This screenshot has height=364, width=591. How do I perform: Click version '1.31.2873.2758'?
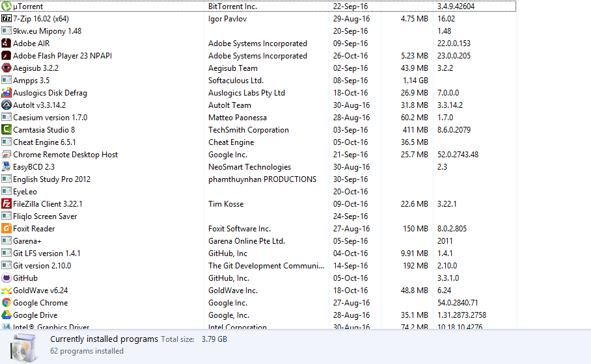tap(461, 315)
